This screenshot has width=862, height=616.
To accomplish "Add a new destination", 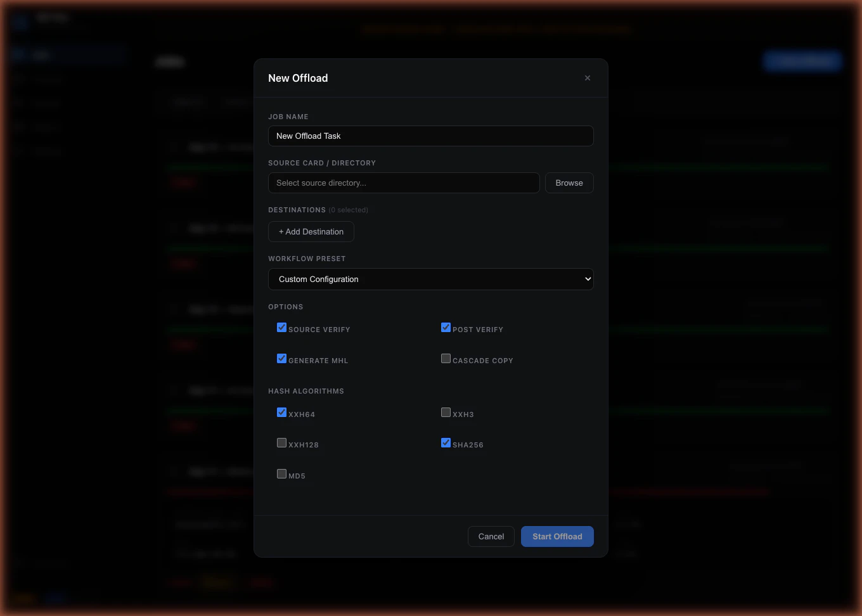I will [311, 232].
